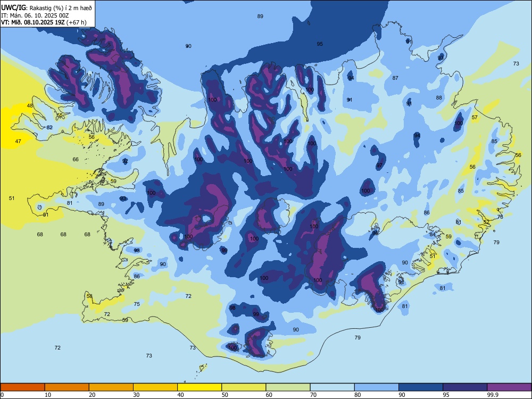Click the 97 humidity value label

(379, 165)
